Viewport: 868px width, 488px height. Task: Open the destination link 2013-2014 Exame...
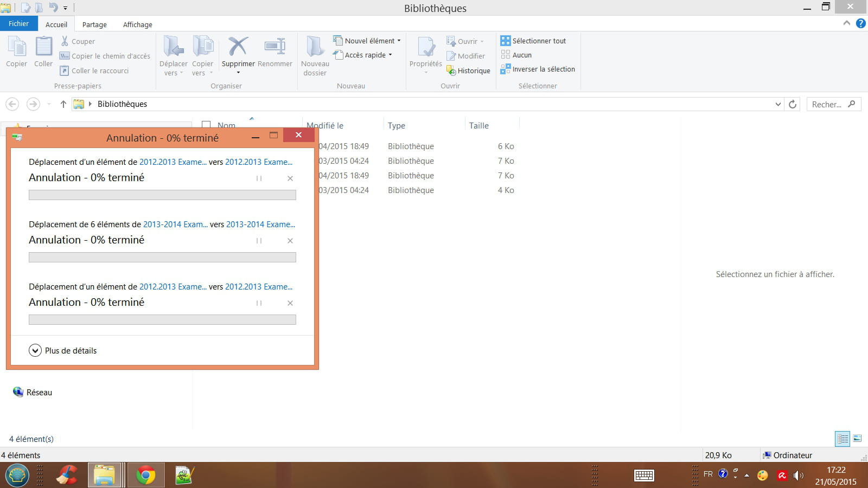click(260, 224)
